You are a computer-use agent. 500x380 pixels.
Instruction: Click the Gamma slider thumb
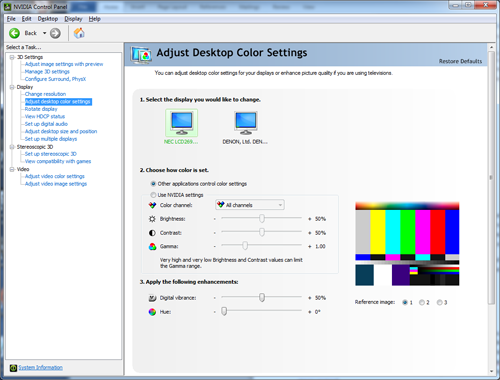pos(245,246)
